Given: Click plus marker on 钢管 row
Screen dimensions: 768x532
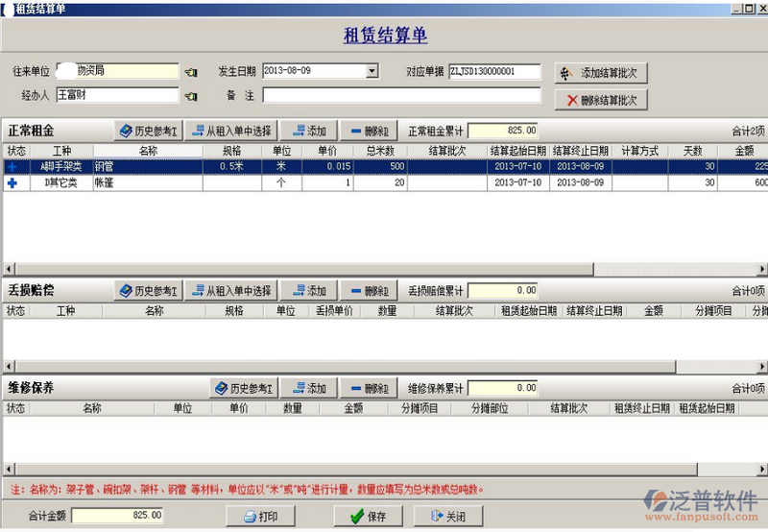Looking at the screenshot, I should [x=12, y=166].
